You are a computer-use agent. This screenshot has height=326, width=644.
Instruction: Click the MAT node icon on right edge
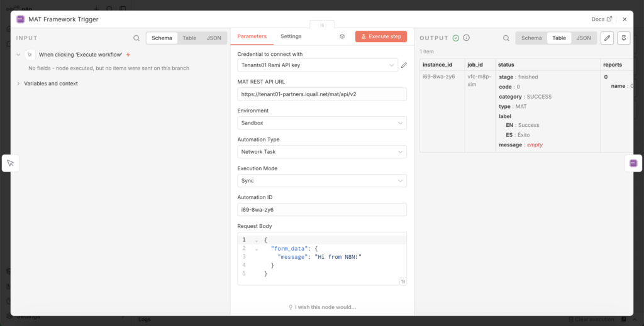(x=633, y=163)
